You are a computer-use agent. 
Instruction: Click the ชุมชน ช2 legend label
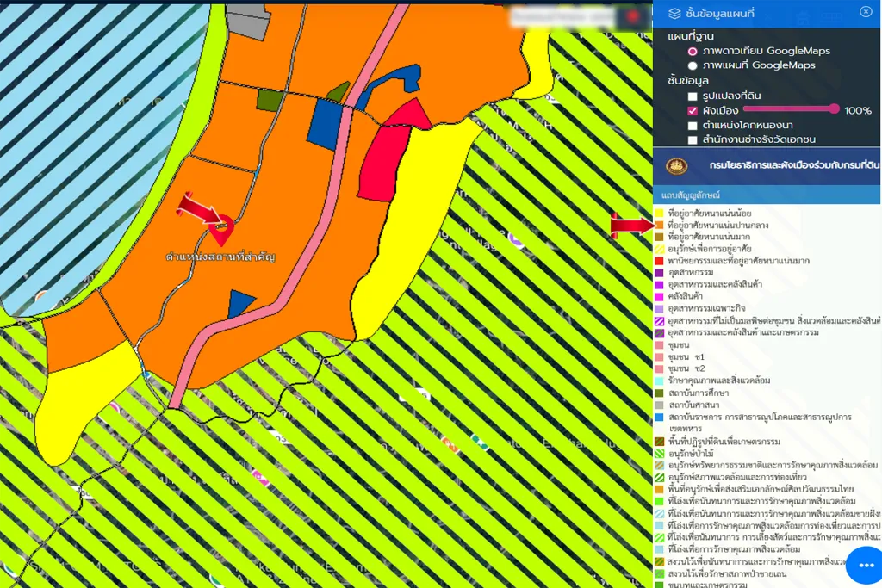click(686, 368)
